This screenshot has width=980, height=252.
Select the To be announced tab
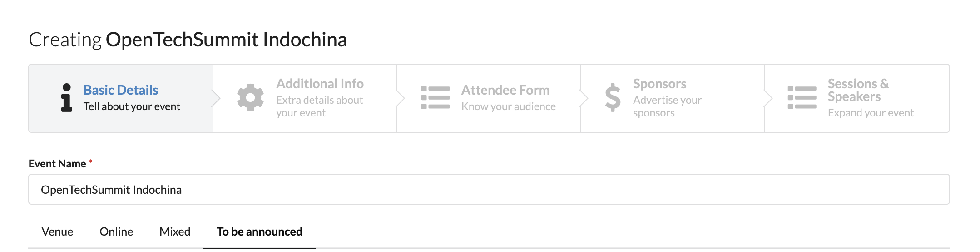coord(260,232)
